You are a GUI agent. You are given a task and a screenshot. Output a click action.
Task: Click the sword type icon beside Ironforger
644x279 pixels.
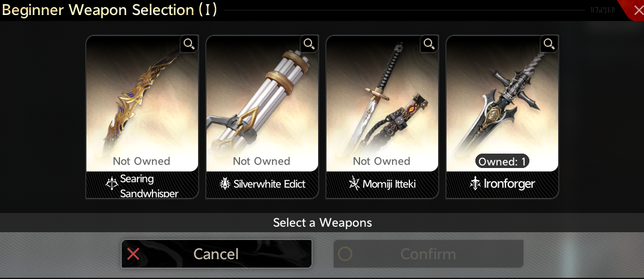475,184
